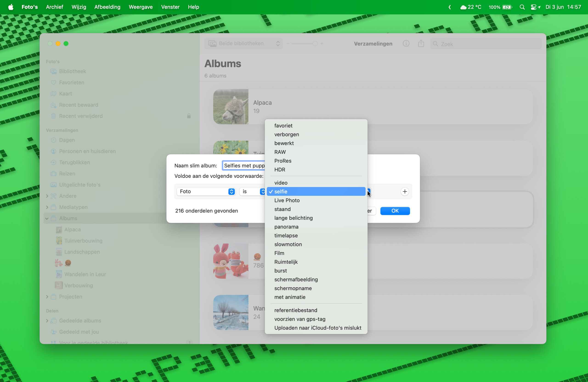The width and height of the screenshot is (588, 382).
Task: Click the plus icon to add condition
Action: [404, 192]
